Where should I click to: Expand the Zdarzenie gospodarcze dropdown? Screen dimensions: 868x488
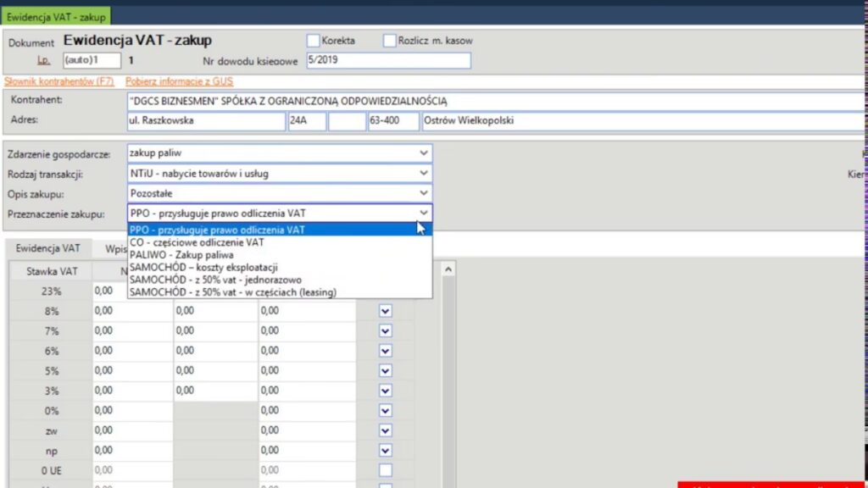[424, 153]
